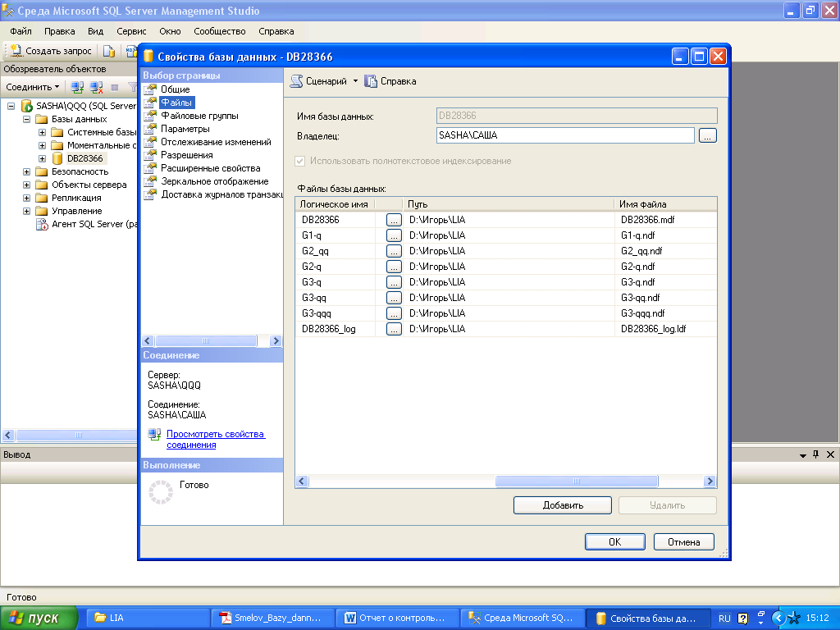Viewport: 840px width, 630px height.
Task: Select Файловые группы page
Action: point(199,116)
